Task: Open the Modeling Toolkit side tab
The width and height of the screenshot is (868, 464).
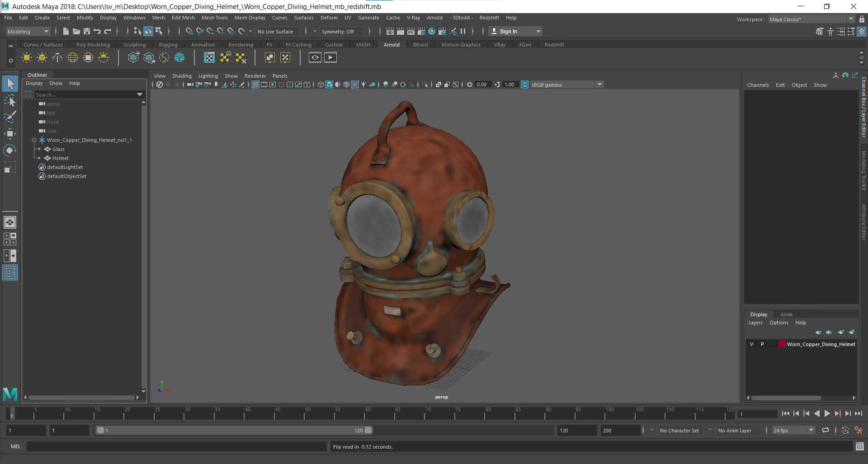Action: (x=863, y=170)
